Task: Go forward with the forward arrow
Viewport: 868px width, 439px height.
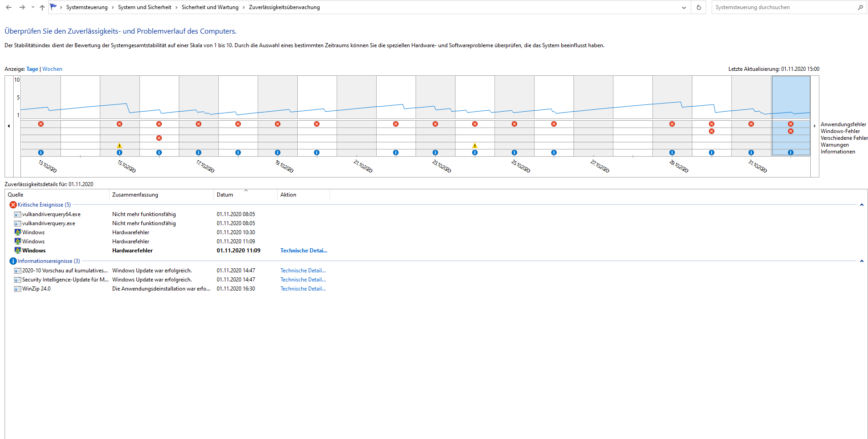Action: click(22, 7)
